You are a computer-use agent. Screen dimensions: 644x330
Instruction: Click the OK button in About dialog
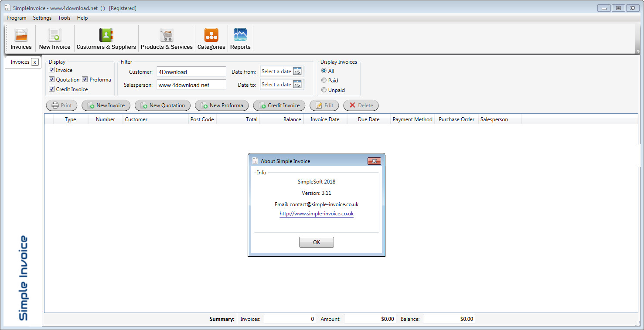point(317,242)
